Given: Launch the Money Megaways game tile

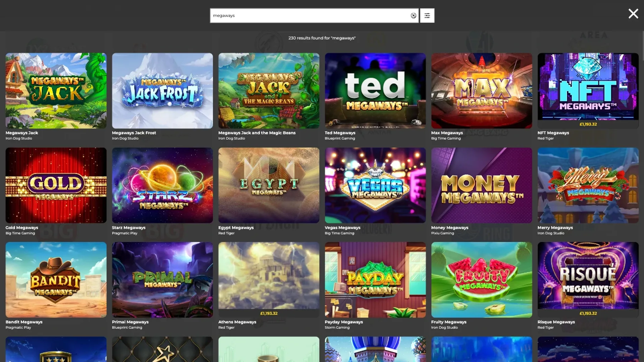Looking at the screenshot, I should tap(481, 185).
